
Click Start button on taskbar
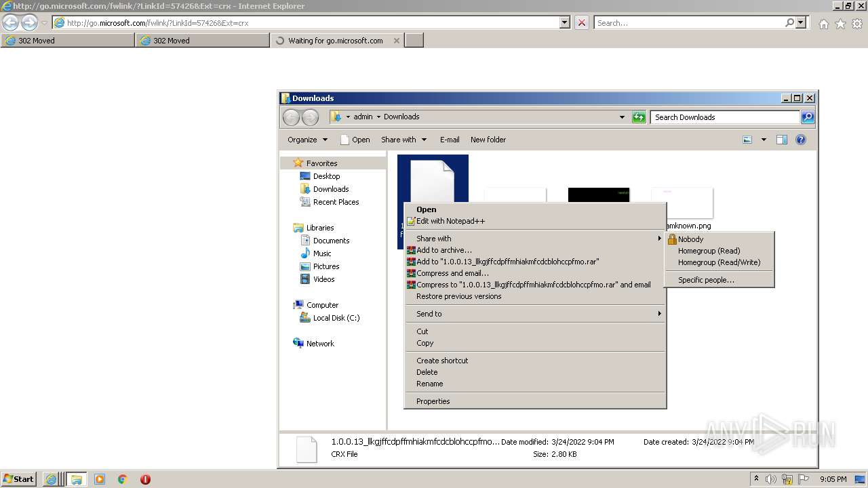coord(18,479)
